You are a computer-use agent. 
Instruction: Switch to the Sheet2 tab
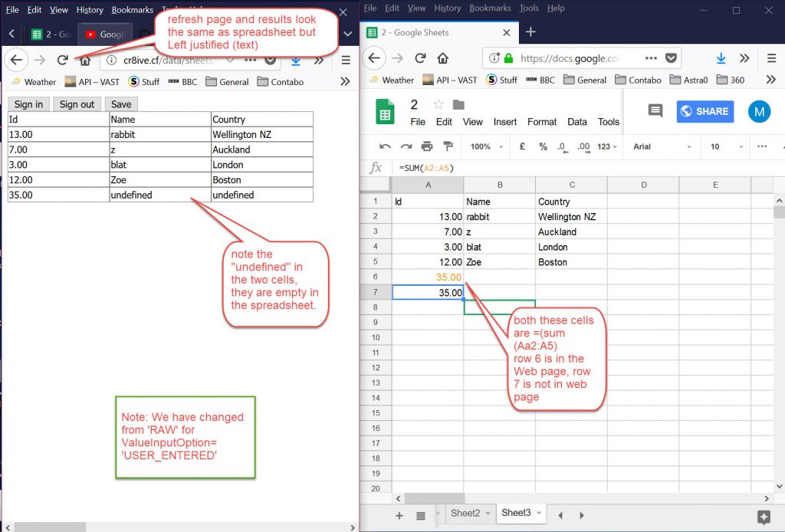tap(465, 513)
